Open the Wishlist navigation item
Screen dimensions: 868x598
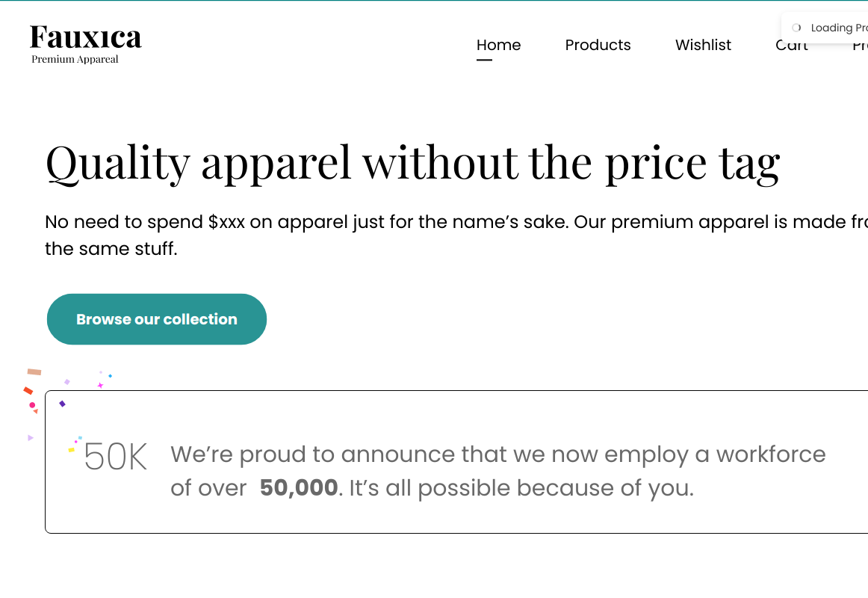(x=703, y=45)
